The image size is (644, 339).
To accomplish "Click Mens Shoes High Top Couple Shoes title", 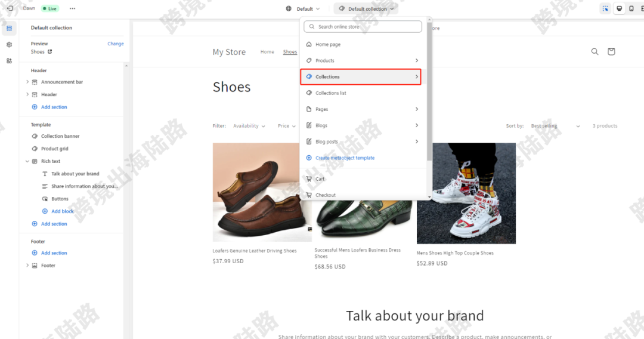I will click(455, 253).
